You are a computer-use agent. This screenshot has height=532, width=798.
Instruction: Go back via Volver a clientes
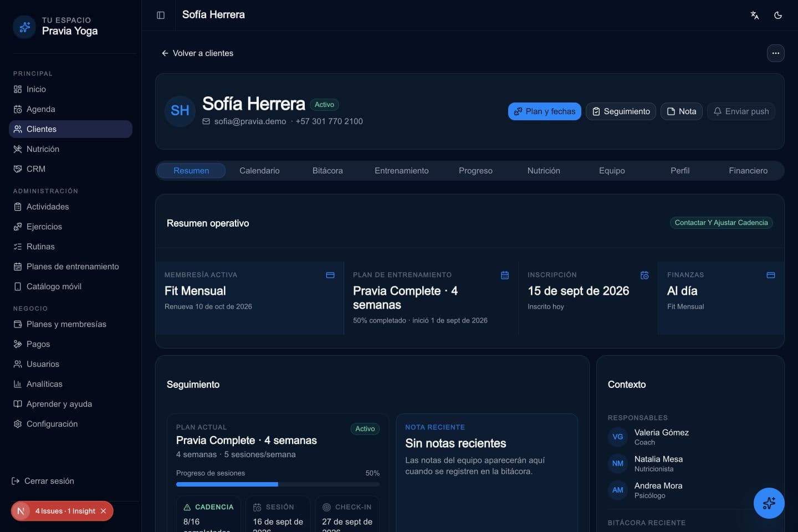(197, 53)
